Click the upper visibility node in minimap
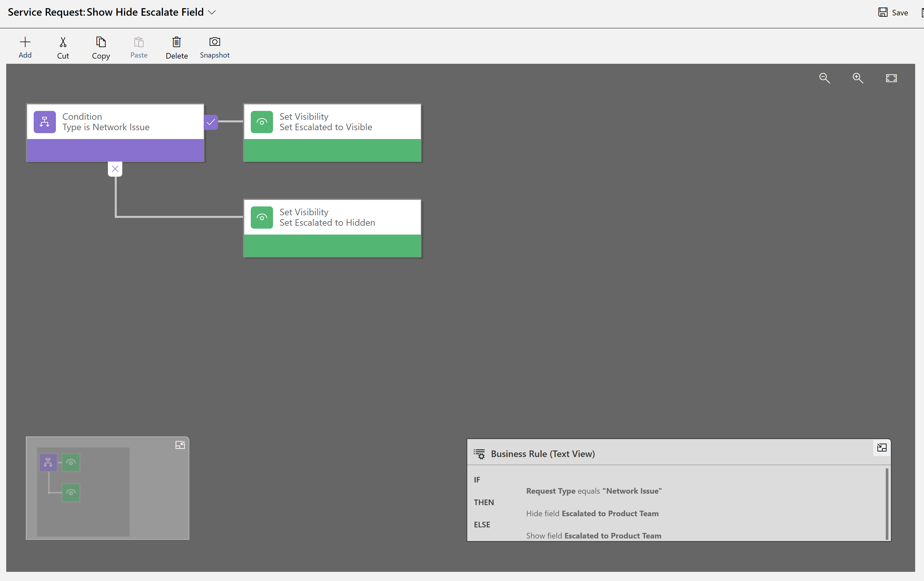Viewport: 924px width, 581px height. pyautogui.click(x=71, y=462)
